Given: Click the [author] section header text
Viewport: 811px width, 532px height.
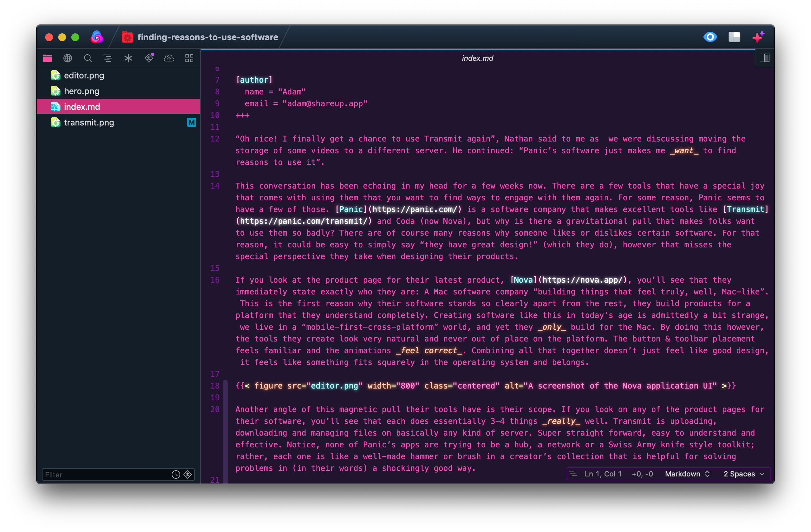Looking at the screenshot, I should pos(254,80).
